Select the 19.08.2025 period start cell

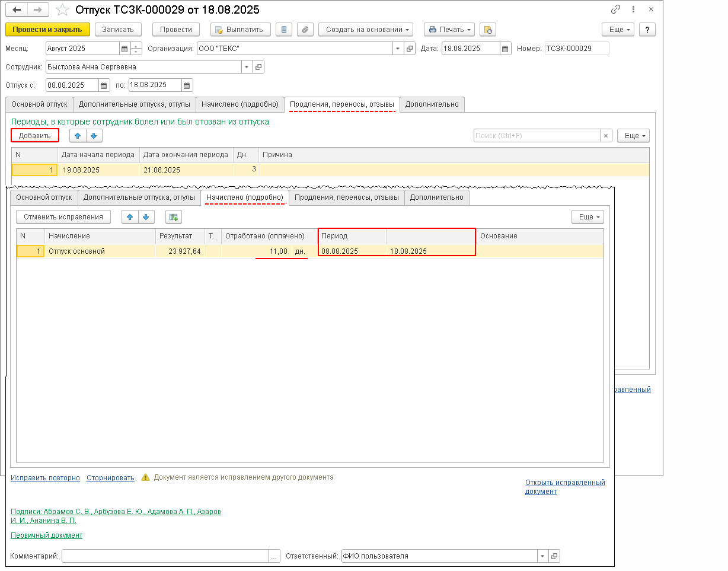tap(99, 170)
